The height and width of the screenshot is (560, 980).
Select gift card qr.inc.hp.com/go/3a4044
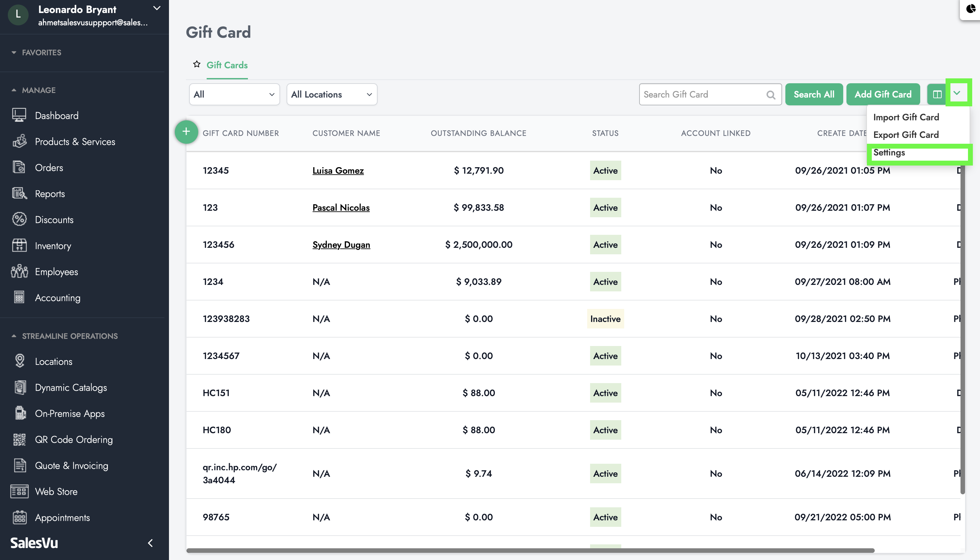239,473
